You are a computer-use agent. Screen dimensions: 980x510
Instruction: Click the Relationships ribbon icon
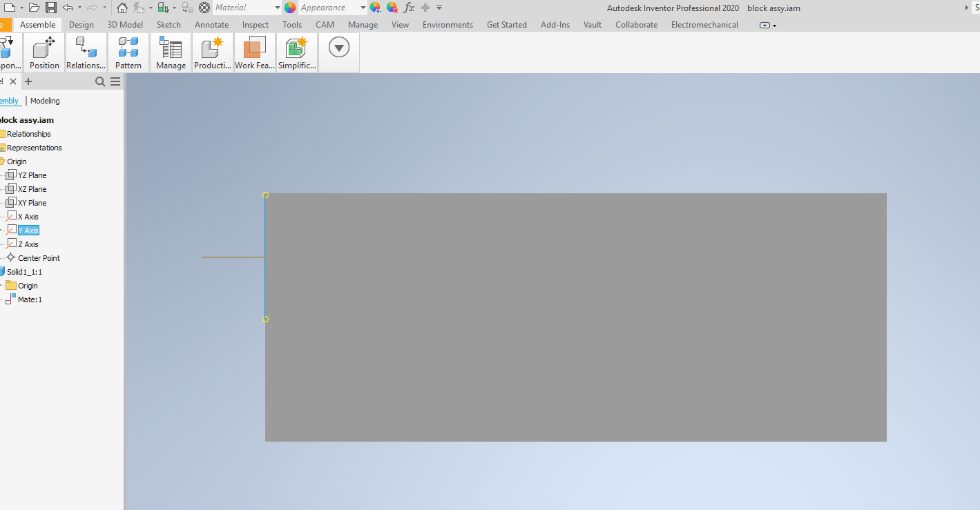point(86,52)
